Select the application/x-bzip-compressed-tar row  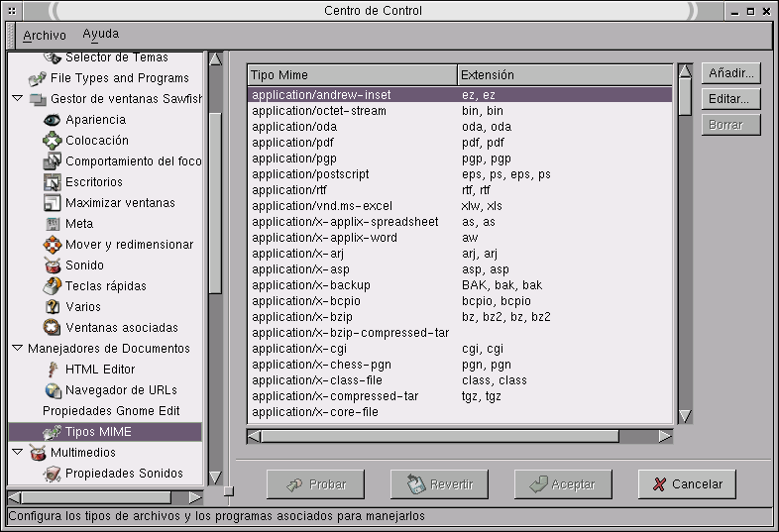coord(460,333)
